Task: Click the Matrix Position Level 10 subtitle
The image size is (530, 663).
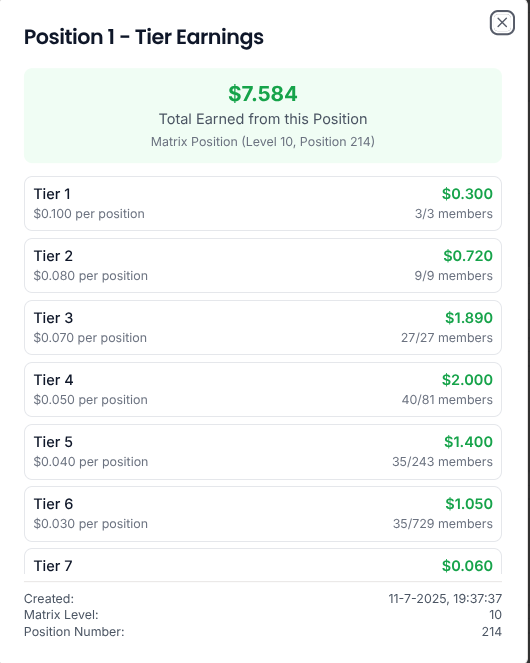Action: coord(263,142)
